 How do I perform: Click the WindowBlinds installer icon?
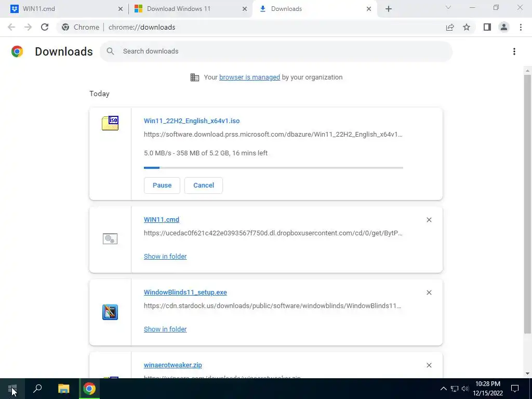(110, 312)
